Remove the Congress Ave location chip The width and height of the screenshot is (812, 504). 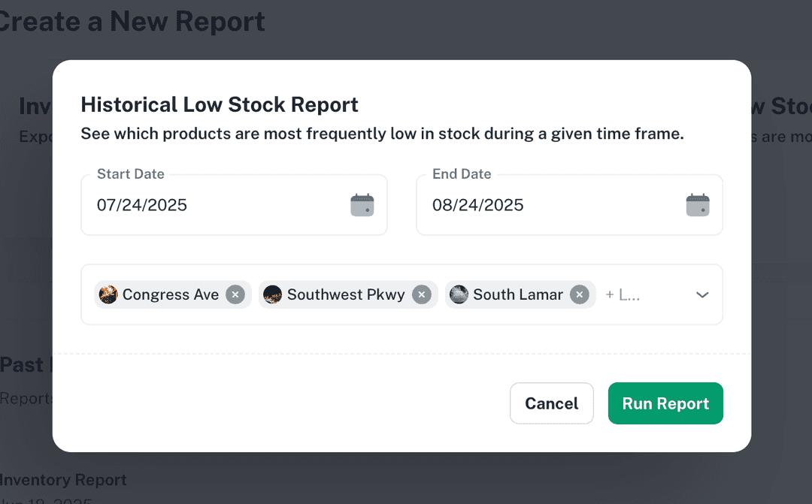(x=235, y=294)
